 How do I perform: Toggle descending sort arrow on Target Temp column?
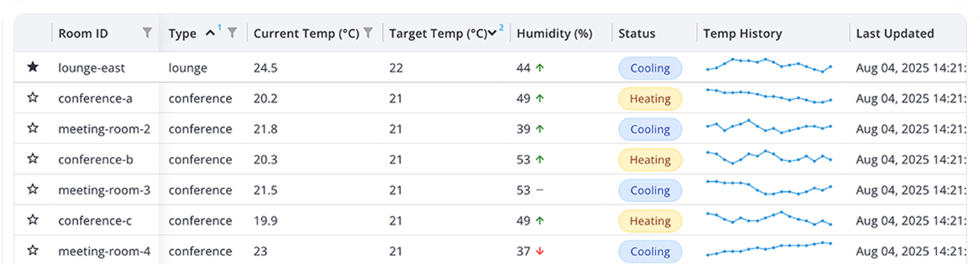click(492, 34)
